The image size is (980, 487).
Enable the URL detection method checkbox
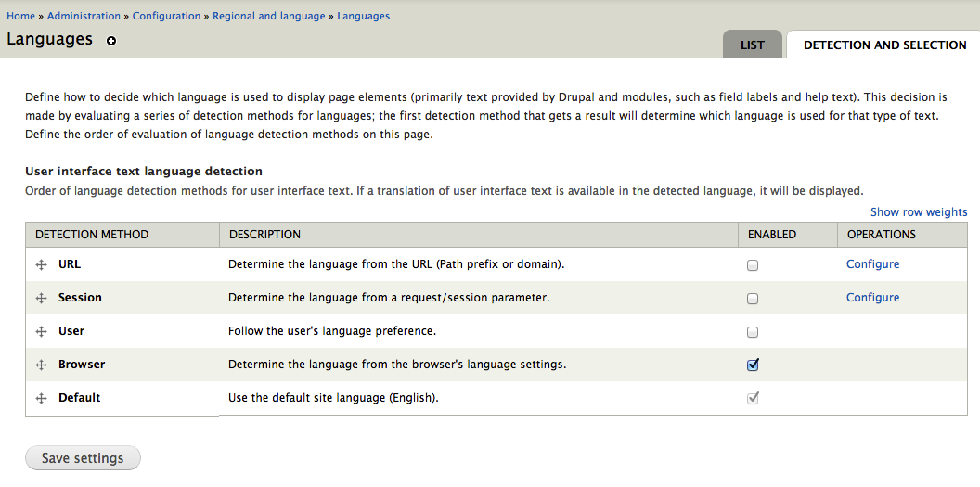(x=753, y=265)
